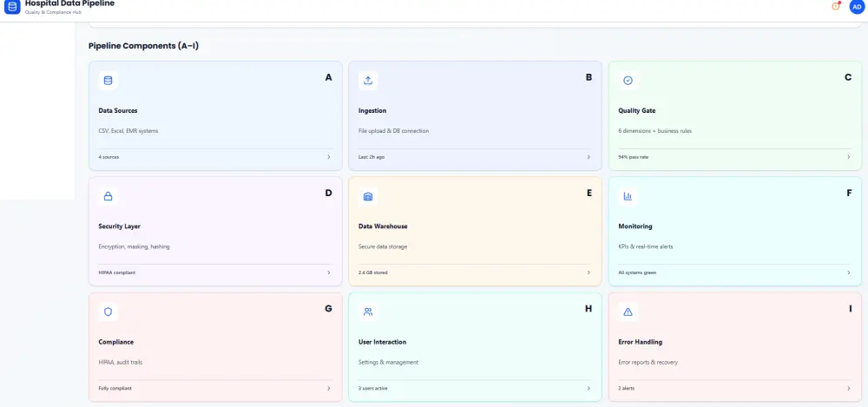Viewport: 868px width, 407px height.
Task: Click the Data Sources database icon
Action: tap(108, 81)
